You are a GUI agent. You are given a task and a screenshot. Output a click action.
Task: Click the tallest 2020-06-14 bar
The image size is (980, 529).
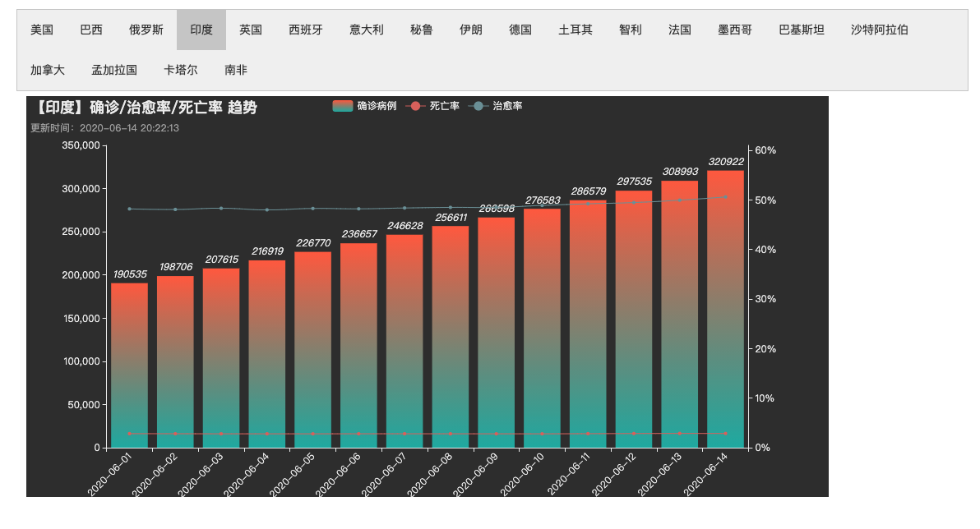click(723, 312)
